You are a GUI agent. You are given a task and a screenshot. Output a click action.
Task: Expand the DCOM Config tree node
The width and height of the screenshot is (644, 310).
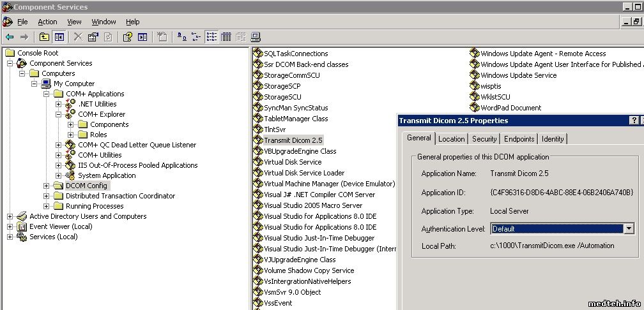coord(46,186)
